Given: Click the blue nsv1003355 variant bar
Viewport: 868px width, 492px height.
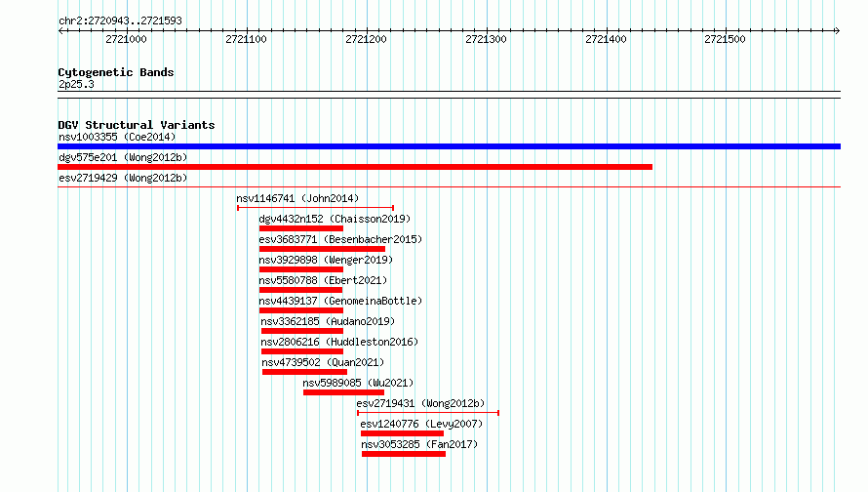Looking at the screenshot, I should [x=449, y=146].
